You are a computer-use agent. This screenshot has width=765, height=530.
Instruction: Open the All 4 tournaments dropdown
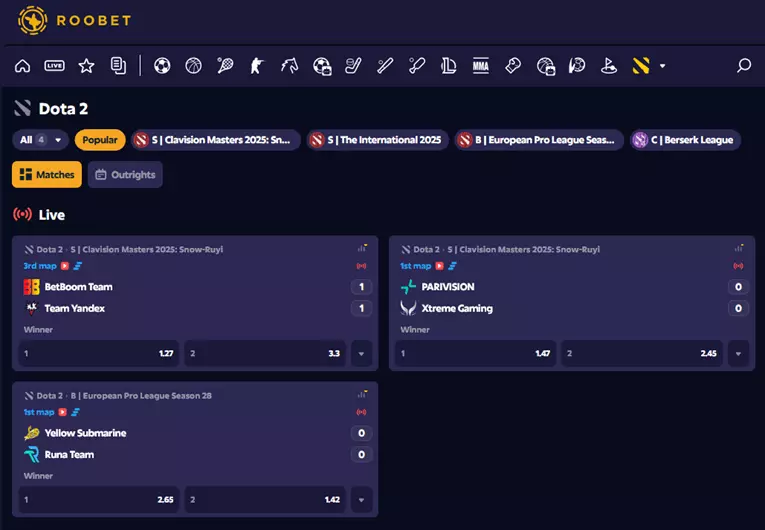tap(40, 140)
